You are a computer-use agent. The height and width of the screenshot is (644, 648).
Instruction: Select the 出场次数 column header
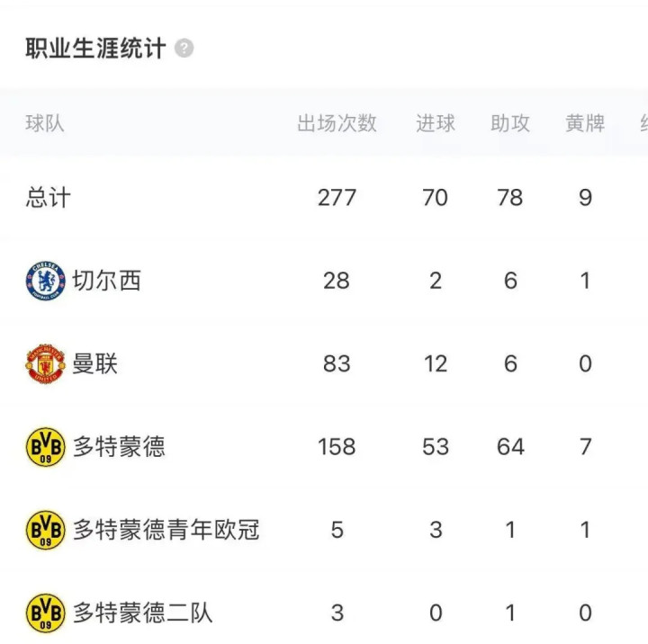337,123
